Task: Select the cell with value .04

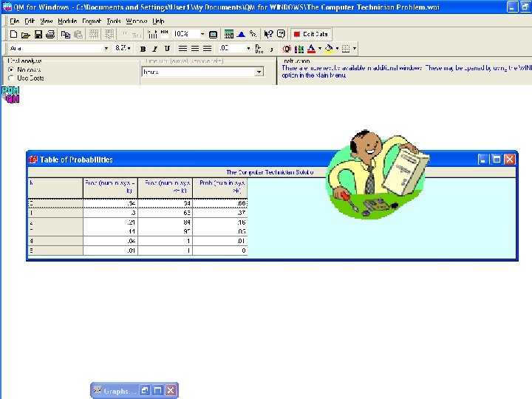Action: (x=110, y=241)
